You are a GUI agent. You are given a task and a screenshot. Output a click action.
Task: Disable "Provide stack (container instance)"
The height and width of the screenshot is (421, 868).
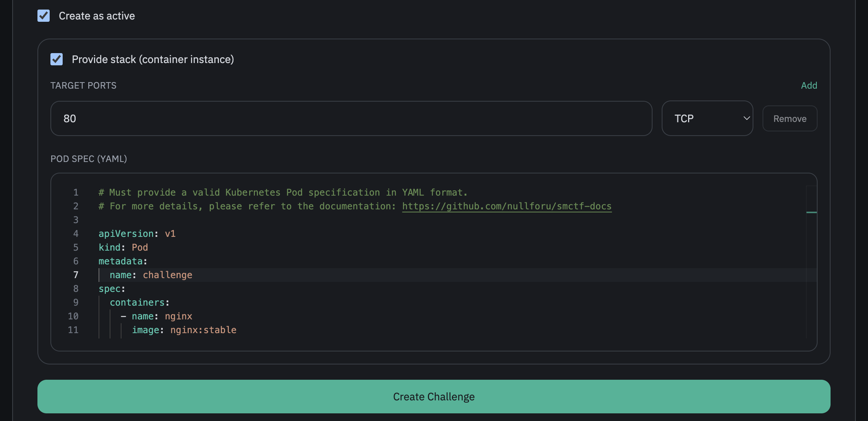[x=57, y=59]
